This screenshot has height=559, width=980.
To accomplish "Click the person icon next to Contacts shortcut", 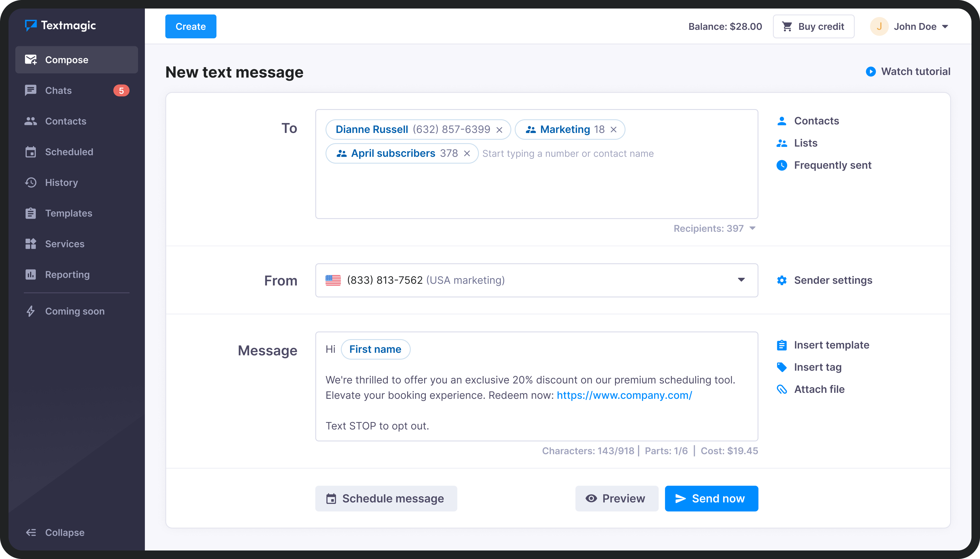I will [x=781, y=121].
